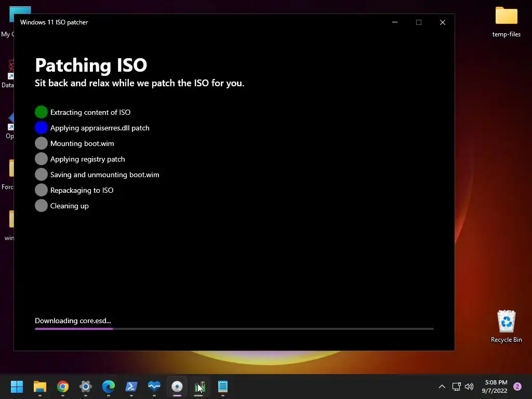The height and width of the screenshot is (399, 532).
Task: Open the notification center badge
Action: (x=517, y=387)
